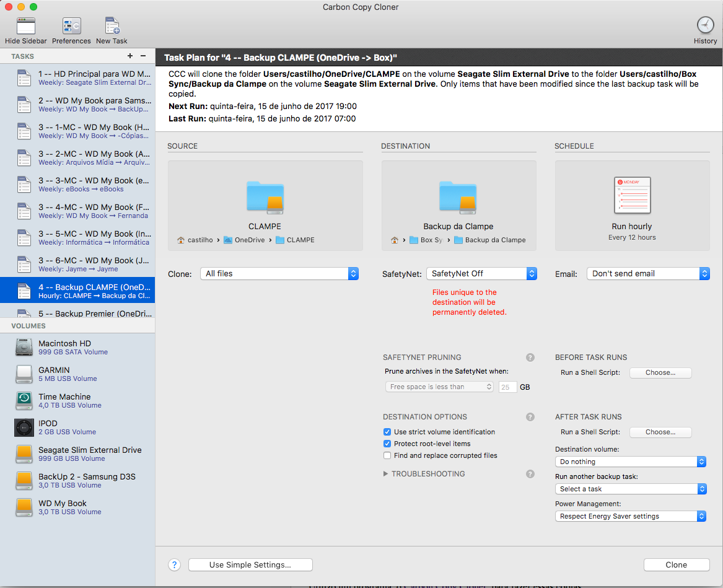The width and height of the screenshot is (723, 588).
Task: Open the SafetyNet Off dropdown
Action: pos(481,273)
